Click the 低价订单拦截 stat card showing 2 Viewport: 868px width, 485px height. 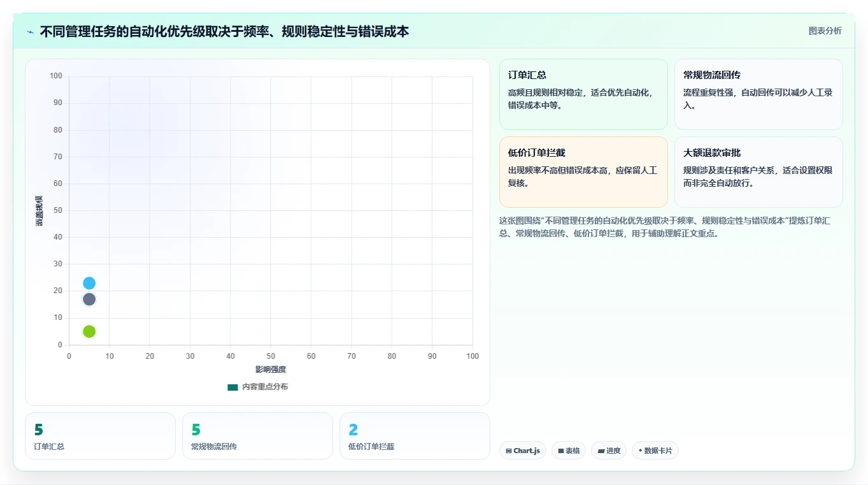(x=415, y=436)
